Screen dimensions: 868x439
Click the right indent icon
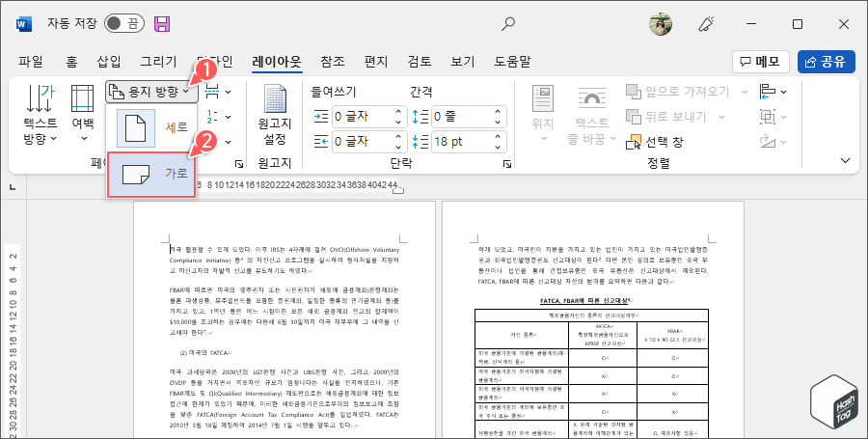[x=321, y=142]
